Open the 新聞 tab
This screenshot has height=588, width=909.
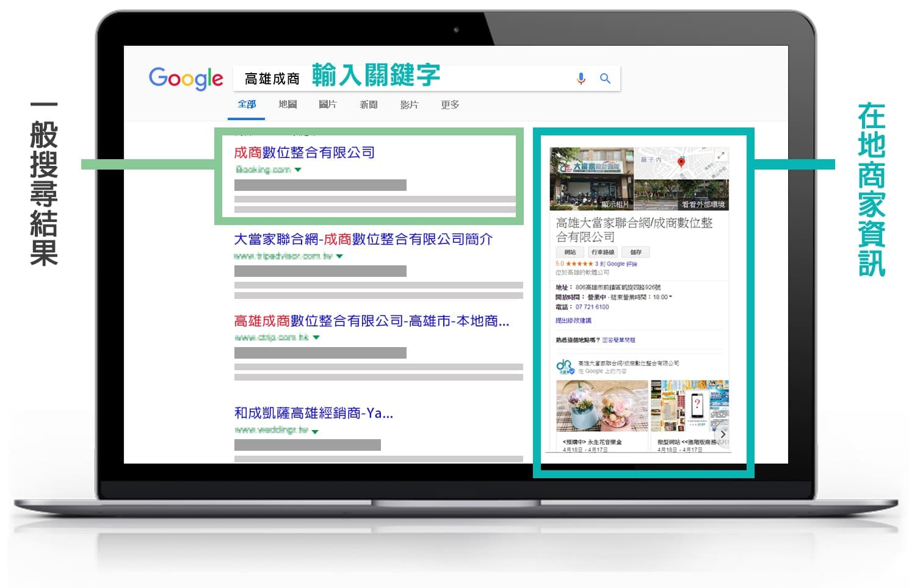[369, 105]
